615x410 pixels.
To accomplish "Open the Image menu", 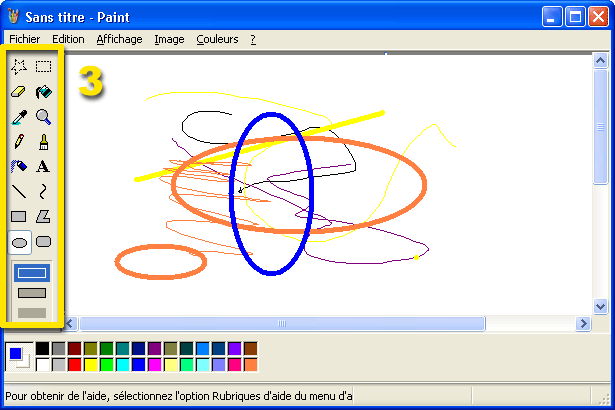I will (x=169, y=39).
